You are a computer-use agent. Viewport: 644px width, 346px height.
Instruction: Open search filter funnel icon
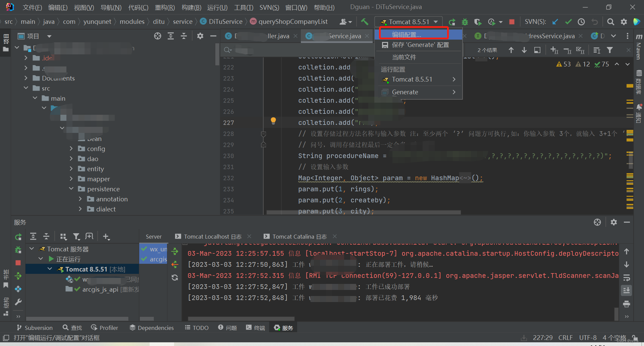pos(610,50)
